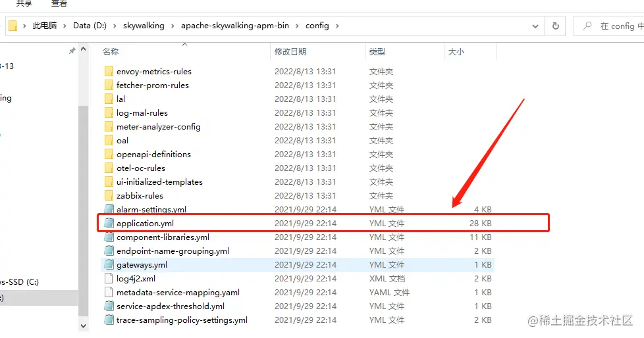Click the search config input field

point(609,26)
